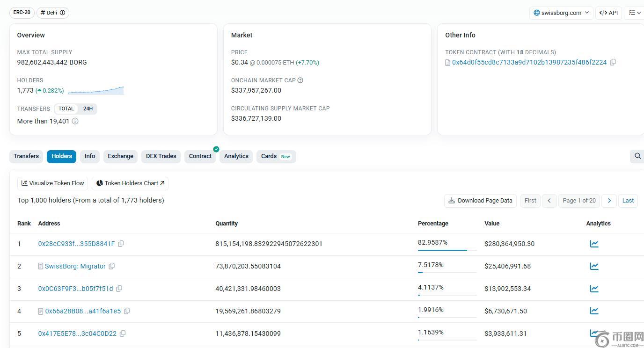This screenshot has height=348, width=644.
Task: Click the DeFi info icon
Action: (63, 13)
